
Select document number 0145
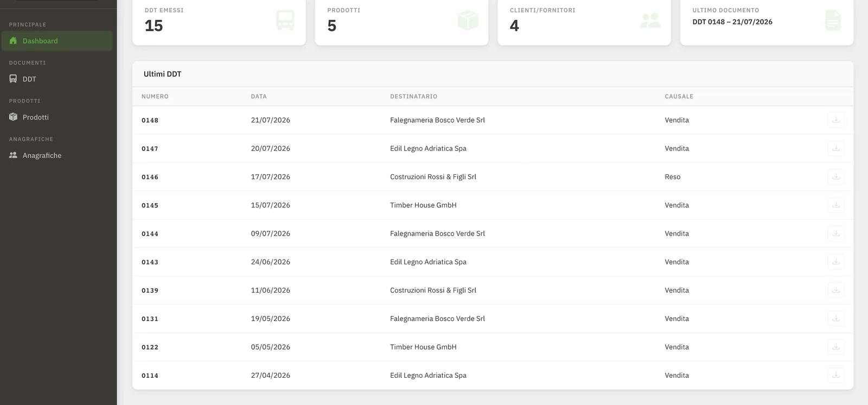click(x=150, y=205)
